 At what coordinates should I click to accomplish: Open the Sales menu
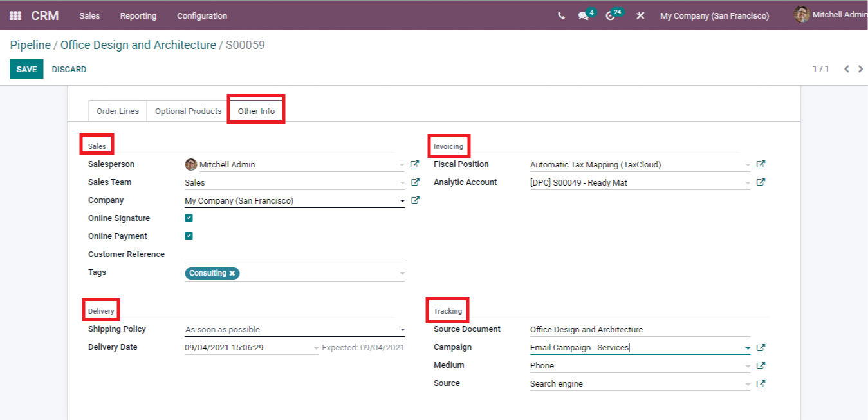point(89,15)
